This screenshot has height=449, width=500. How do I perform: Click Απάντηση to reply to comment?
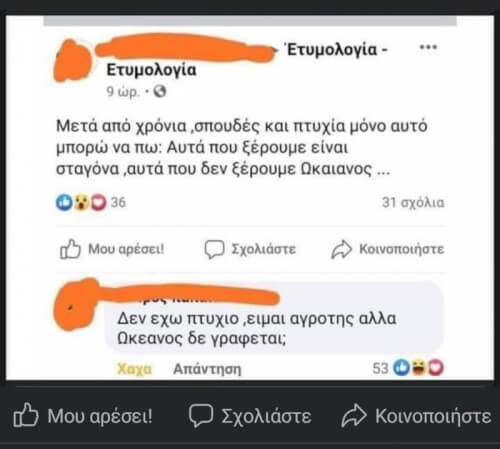pyautogui.click(x=207, y=369)
